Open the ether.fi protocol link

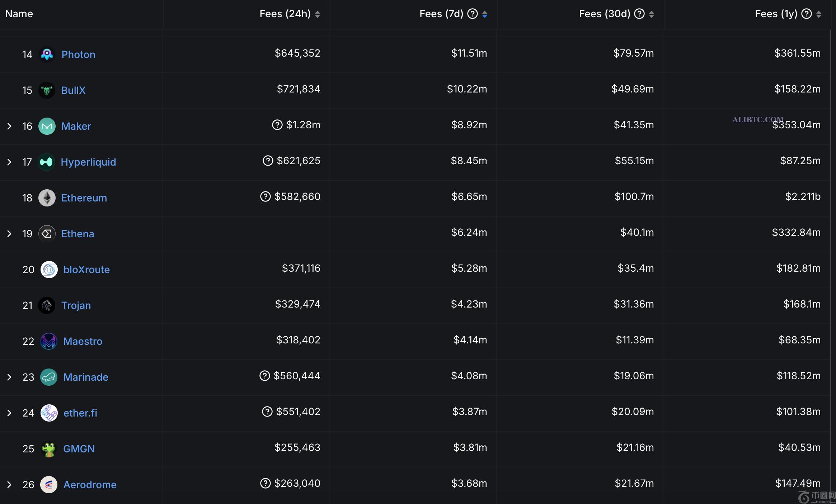click(x=80, y=413)
